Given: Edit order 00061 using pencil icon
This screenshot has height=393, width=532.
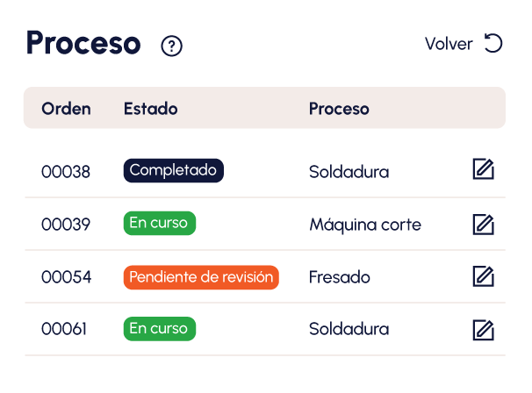Looking at the screenshot, I should (483, 330).
